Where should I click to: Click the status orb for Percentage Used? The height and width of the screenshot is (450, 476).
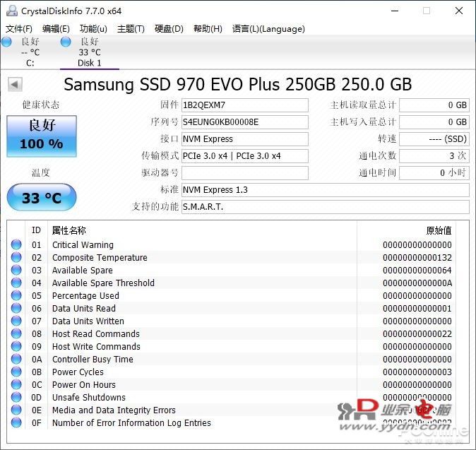click(16, 295)
